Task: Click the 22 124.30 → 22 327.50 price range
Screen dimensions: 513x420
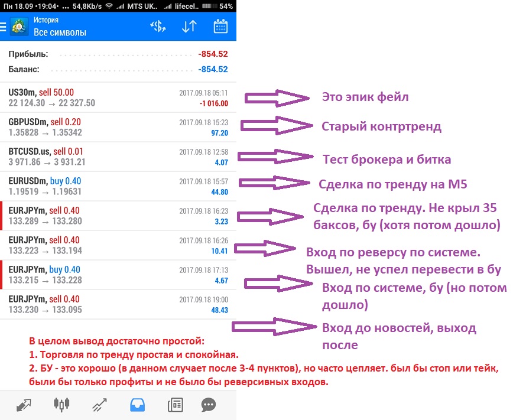Action: [x=51, y=103]
